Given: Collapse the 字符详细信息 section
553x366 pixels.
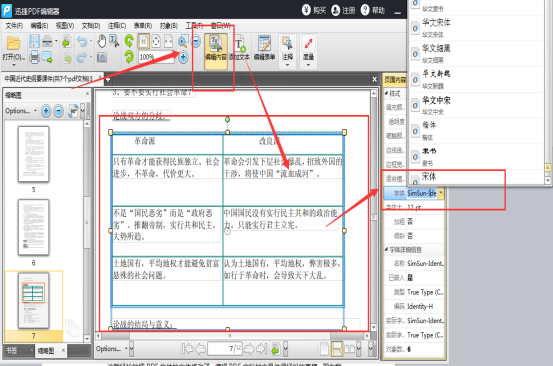Looking at the screenshot, I should coord(386,250).
